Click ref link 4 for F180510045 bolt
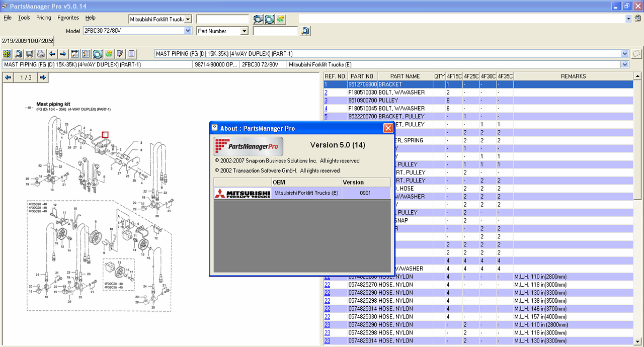 point(326,109)
